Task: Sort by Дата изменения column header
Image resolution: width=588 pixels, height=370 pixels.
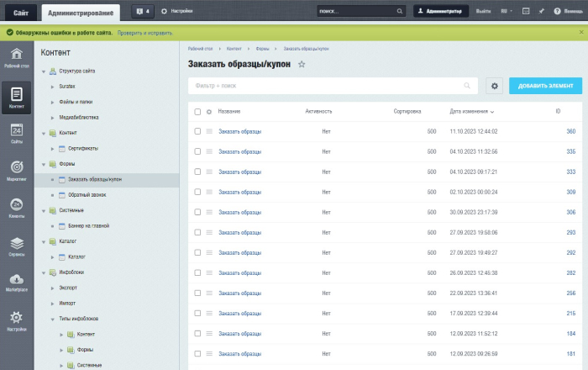Action: pos(472,112)
